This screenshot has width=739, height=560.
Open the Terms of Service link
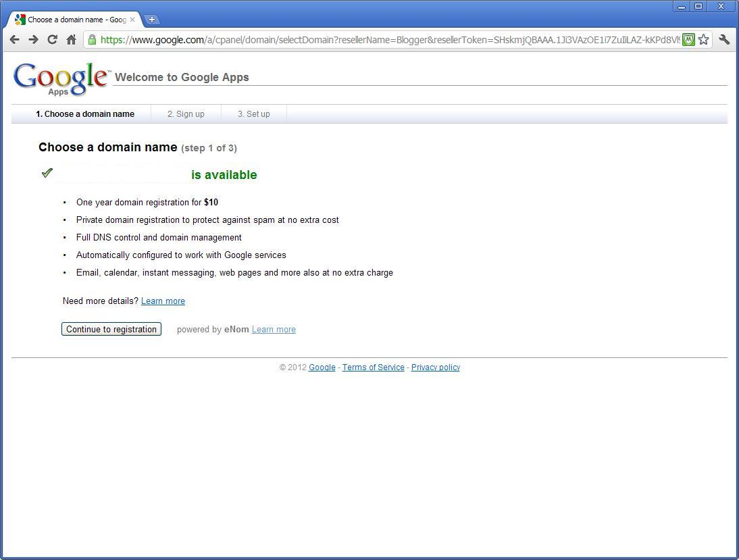click(x=374, y=367)
